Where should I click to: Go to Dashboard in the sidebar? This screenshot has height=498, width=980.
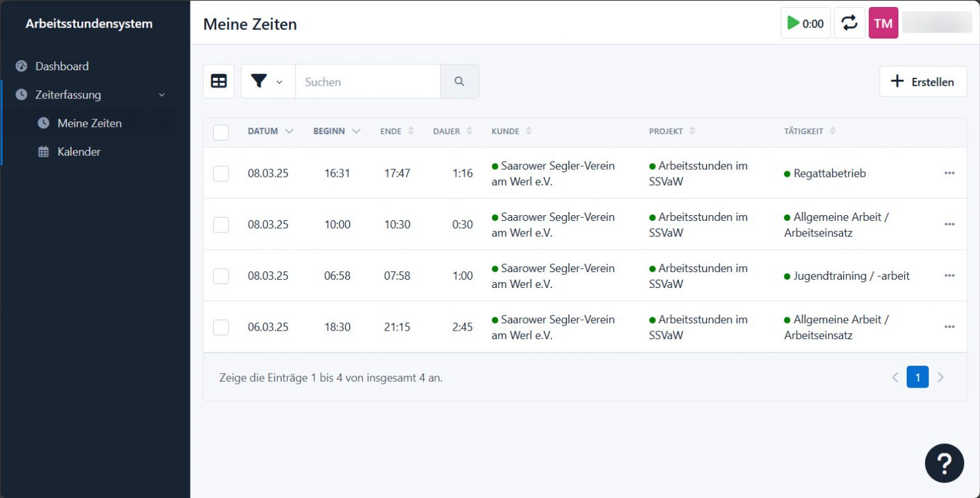(x=62, y=66)
